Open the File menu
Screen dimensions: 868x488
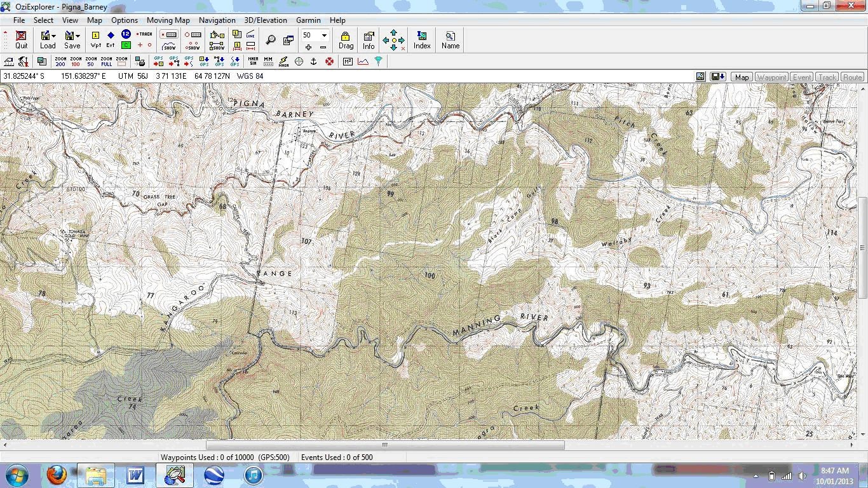[x=19, y=20]
